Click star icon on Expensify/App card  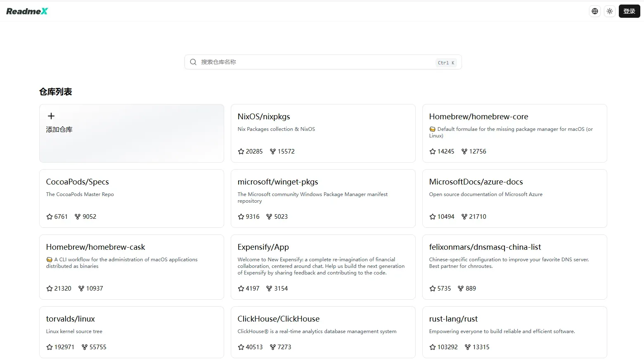241,289
